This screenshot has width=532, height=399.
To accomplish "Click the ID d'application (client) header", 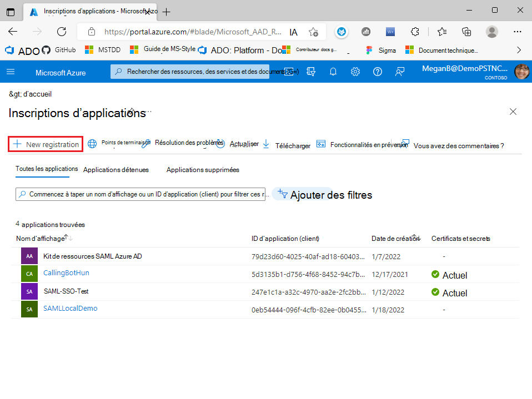I will 285,239.
